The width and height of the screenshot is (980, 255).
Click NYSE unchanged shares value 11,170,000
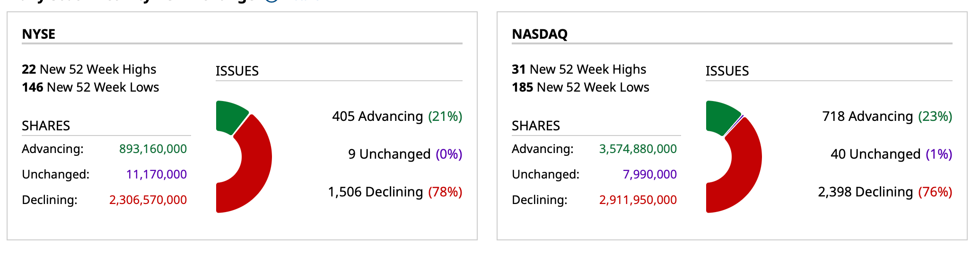[157, 174]
